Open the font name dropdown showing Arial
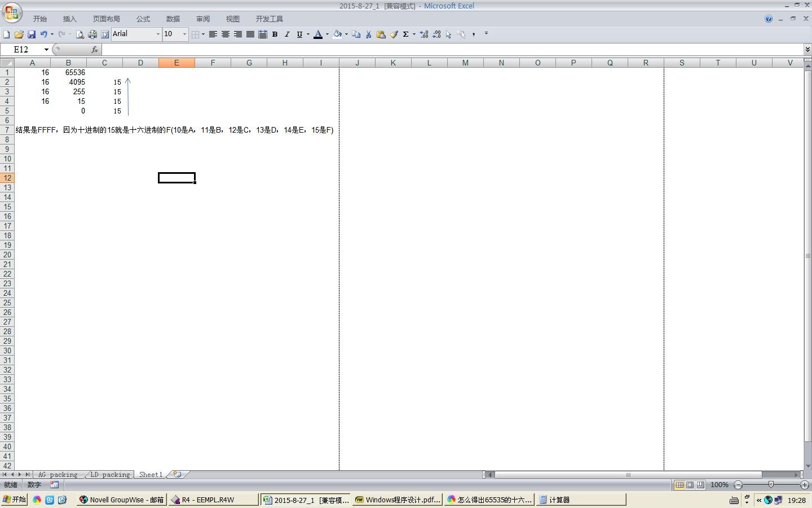This screenshot has height=508, width=812. (x=158, y=34)
